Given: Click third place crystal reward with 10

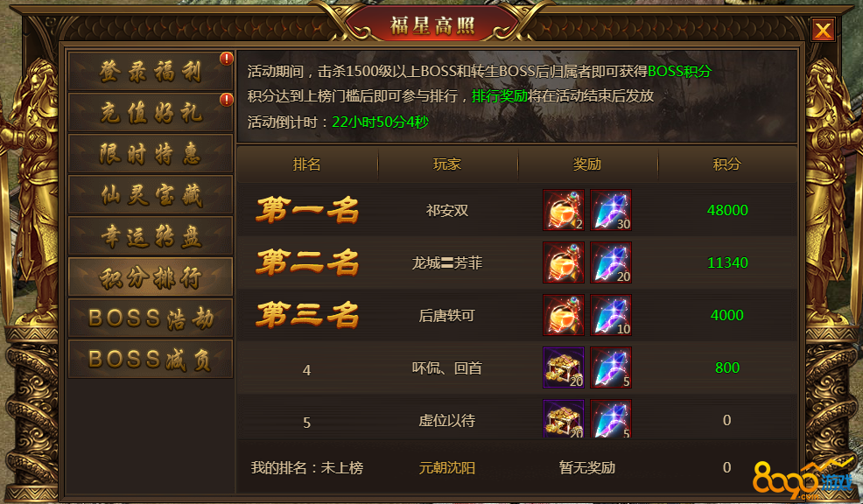Looking at the screenshot, I should tap(611, 315).
